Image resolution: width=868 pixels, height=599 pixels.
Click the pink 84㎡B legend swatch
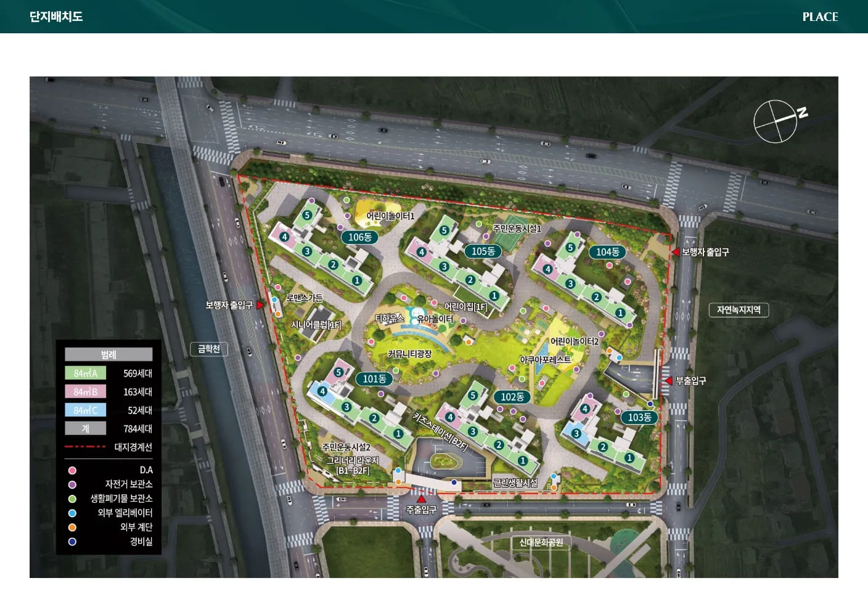tap(86, 392)
